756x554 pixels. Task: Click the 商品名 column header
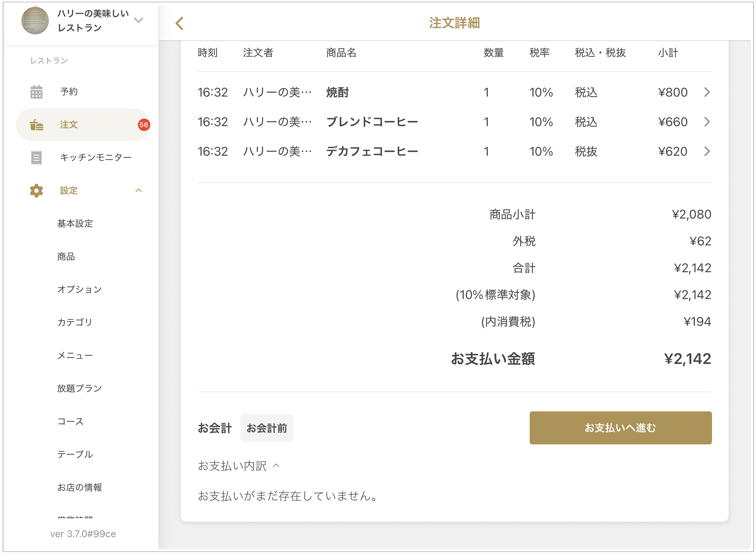pos(341,53)
